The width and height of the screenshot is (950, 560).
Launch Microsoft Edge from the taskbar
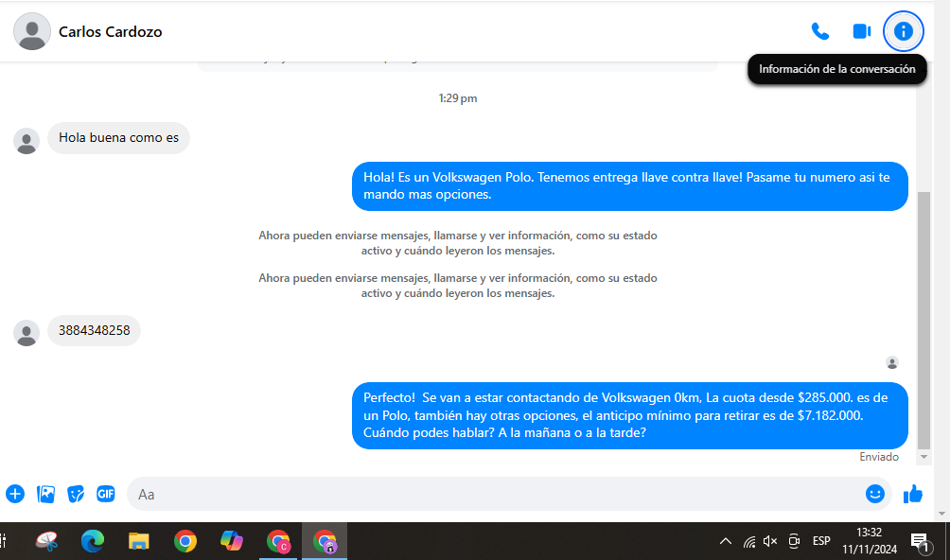93,541
